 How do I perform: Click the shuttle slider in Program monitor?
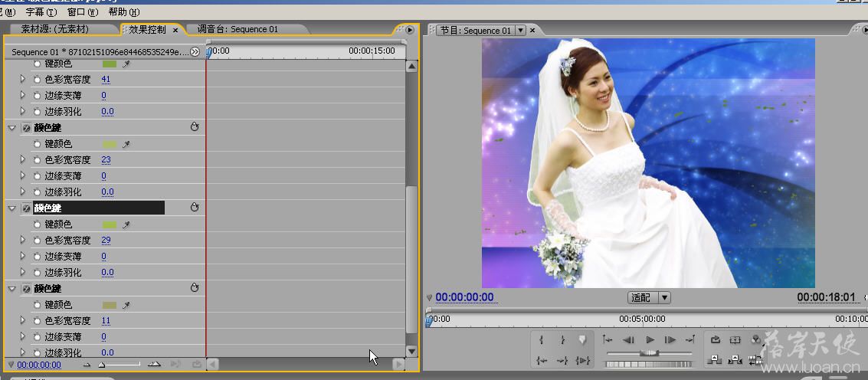point(649,353)
